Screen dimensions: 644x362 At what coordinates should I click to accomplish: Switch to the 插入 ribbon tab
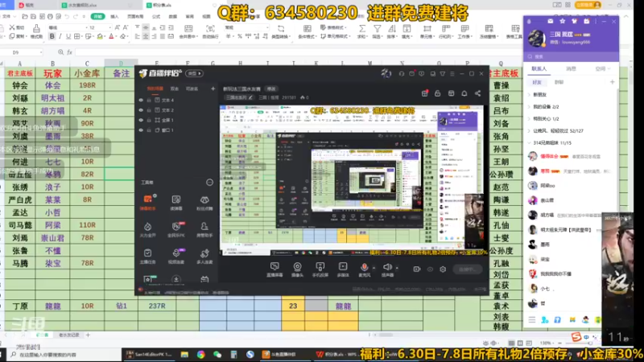click(x=114, y=16)
